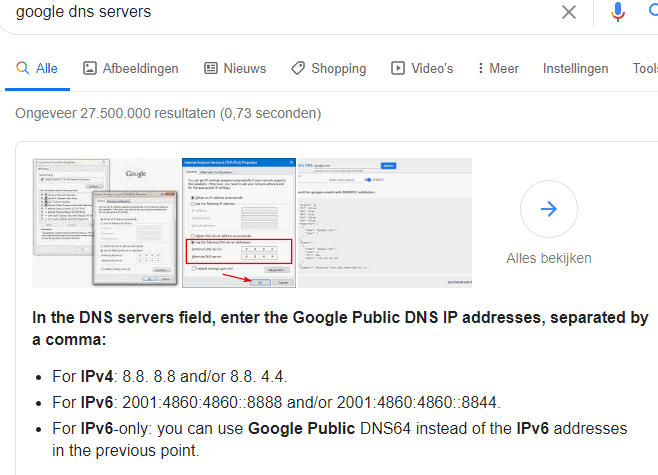Screen dimensions: 658x475
Task: Go to the Video's tab
Action: (x=422, y=68)
